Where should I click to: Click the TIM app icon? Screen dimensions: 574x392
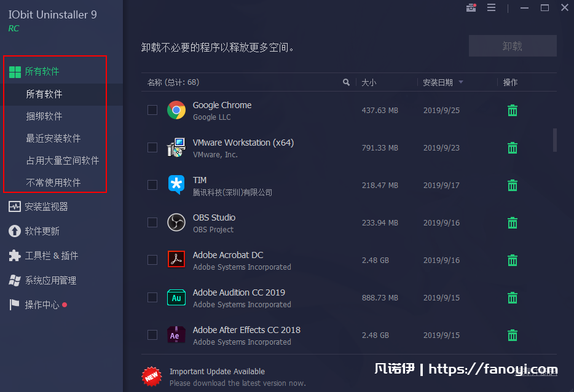176,185
